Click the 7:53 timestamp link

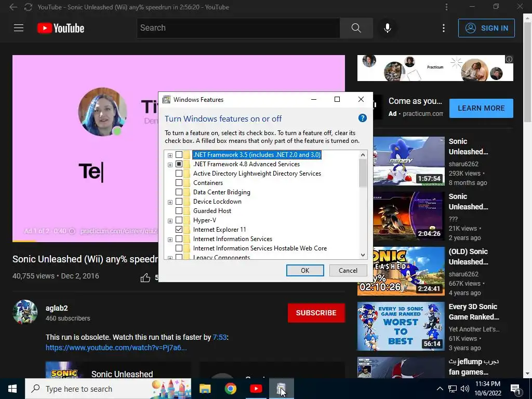220,337
